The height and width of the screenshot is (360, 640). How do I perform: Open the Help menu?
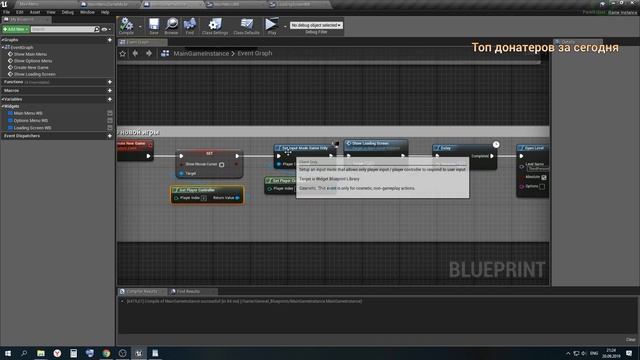tap(105, 12)
